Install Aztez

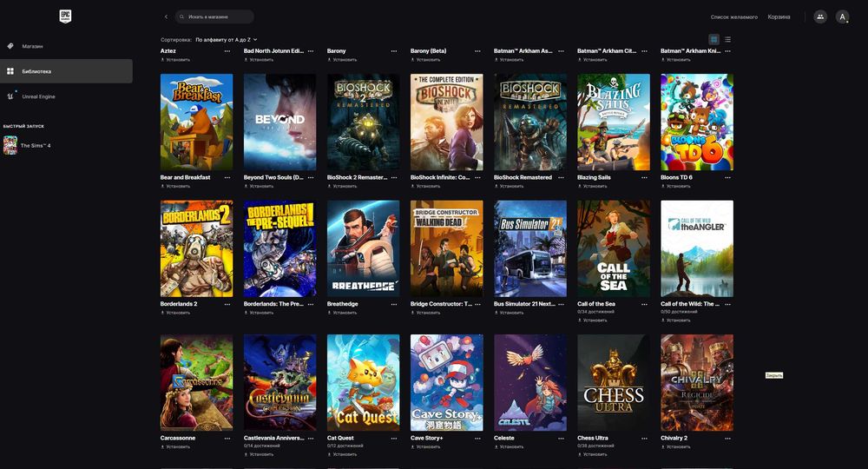click(175, 59)
